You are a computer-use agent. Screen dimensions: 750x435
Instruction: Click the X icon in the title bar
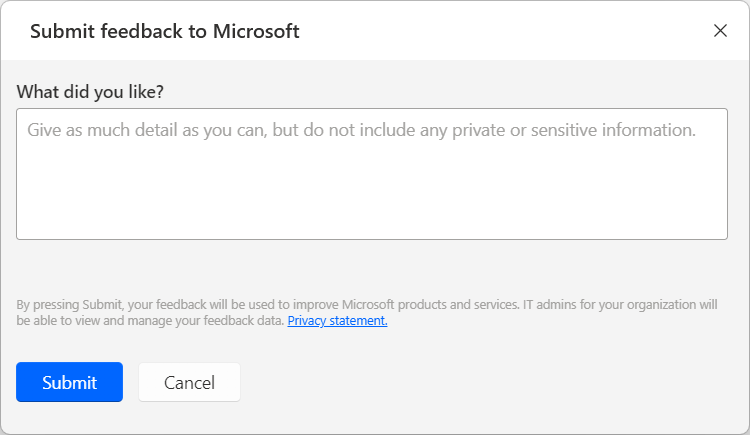[720, 30]
